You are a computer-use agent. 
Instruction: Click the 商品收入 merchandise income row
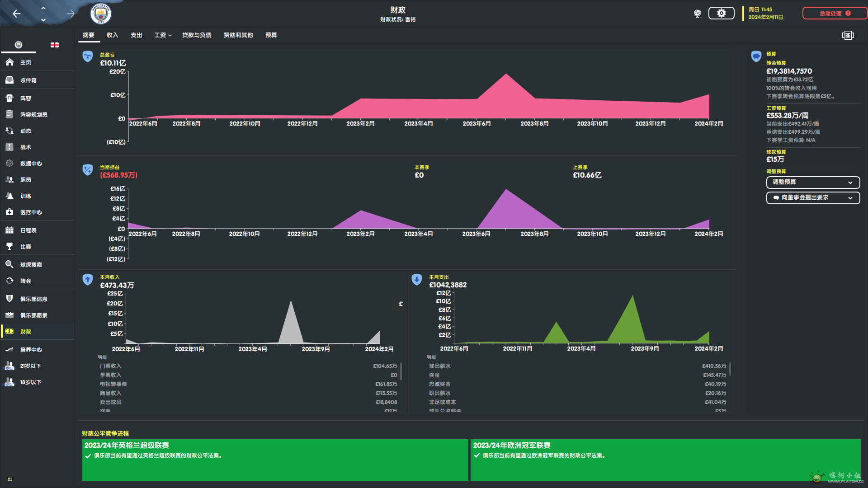(x=248, y=393)
